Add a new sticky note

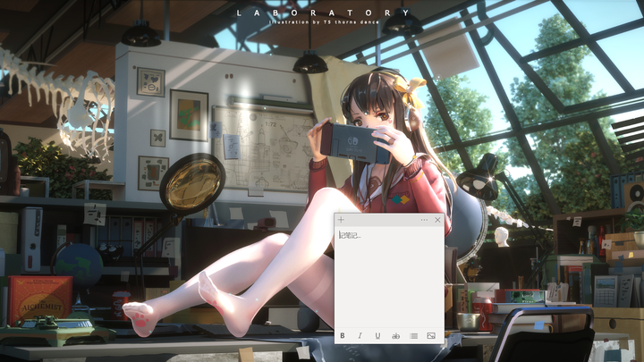341,220
